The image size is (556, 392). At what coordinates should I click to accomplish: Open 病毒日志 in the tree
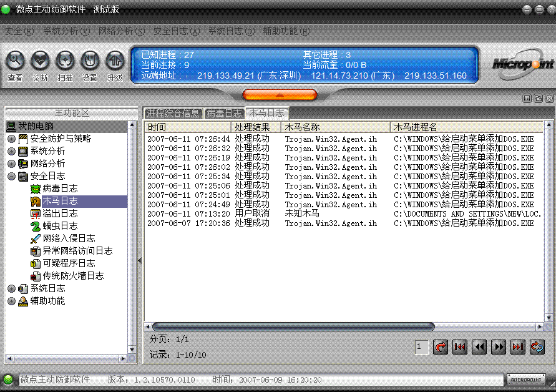point(60,189)
